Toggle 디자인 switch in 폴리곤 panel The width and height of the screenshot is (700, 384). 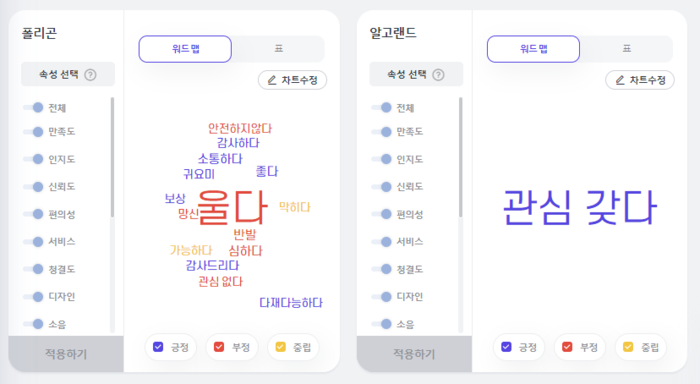point(33,296)
